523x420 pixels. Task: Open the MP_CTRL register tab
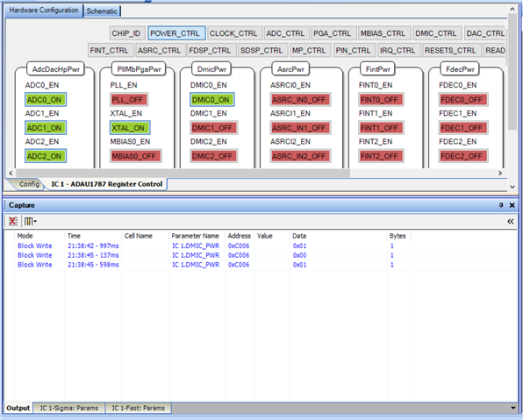click(310, 50)
